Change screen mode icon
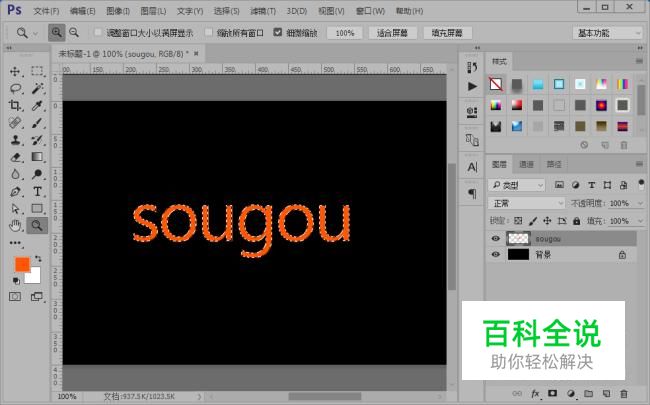Screen dimensions: 650x405 point(37,296)
